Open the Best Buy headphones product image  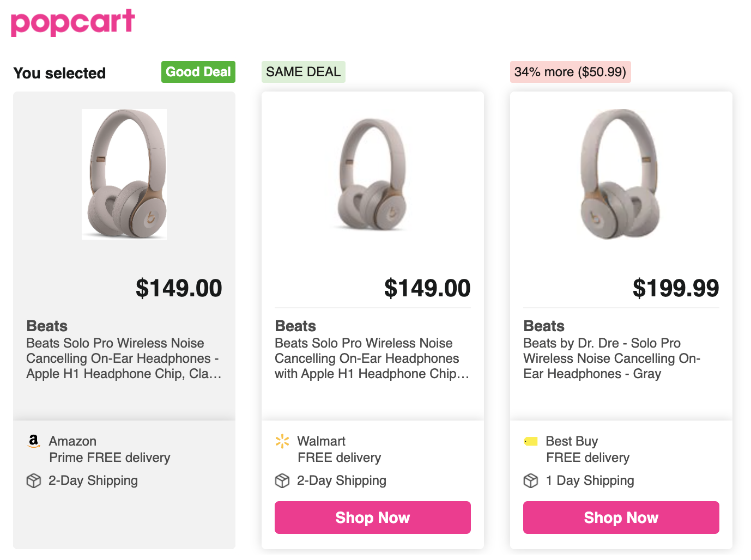click(x=620, y=174)
